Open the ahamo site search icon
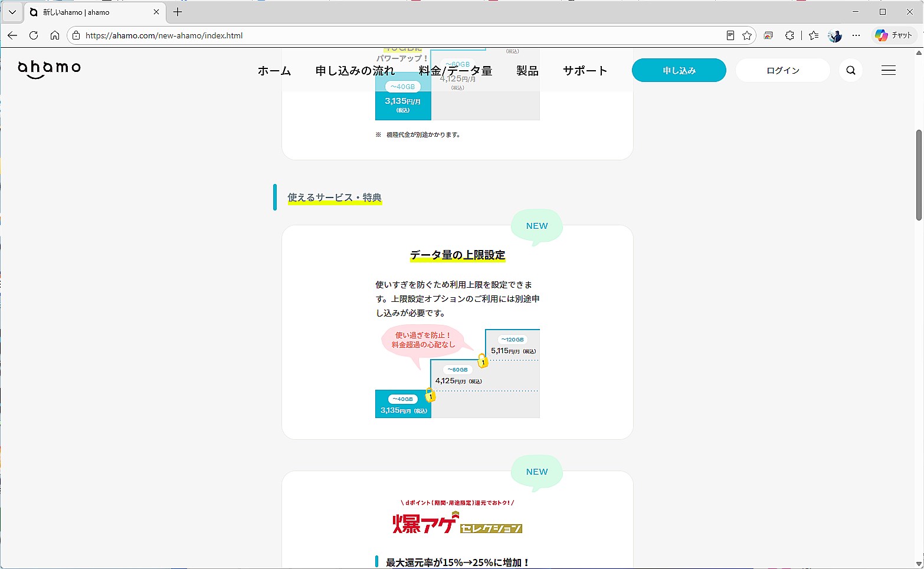 coord(851,70)
